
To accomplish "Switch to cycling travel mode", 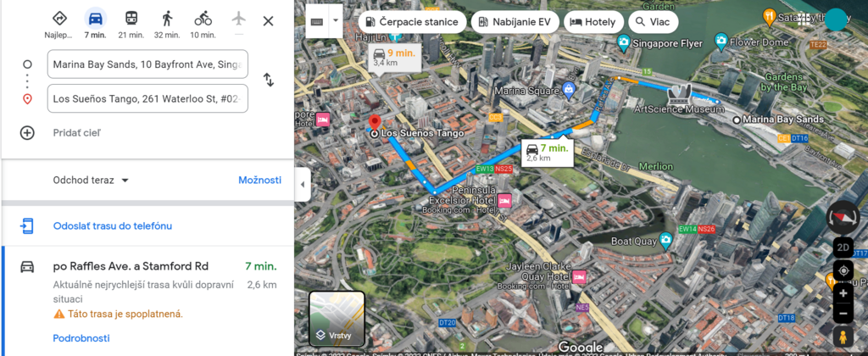I will click(203, 19).
